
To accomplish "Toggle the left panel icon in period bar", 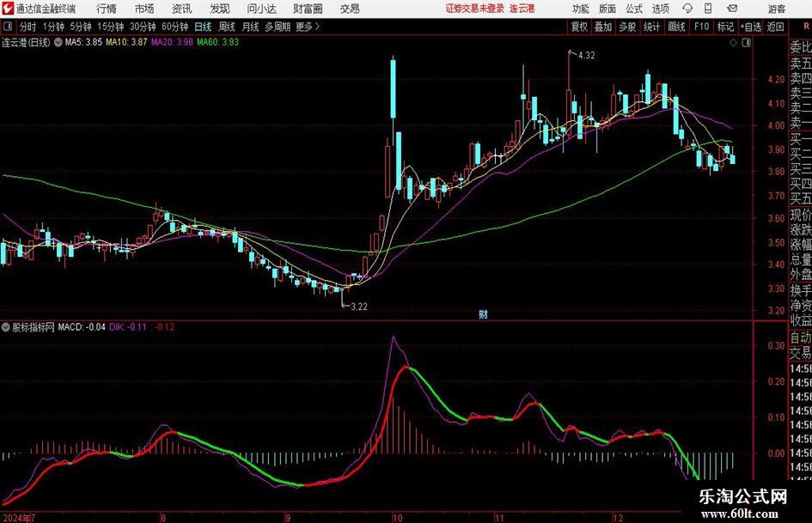I will [x=7, y=27].
